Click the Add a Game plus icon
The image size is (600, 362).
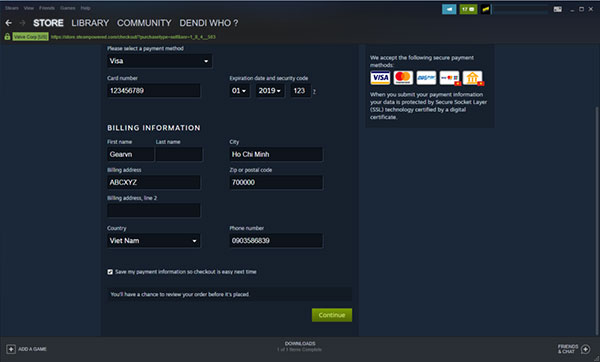pos(11,349)
